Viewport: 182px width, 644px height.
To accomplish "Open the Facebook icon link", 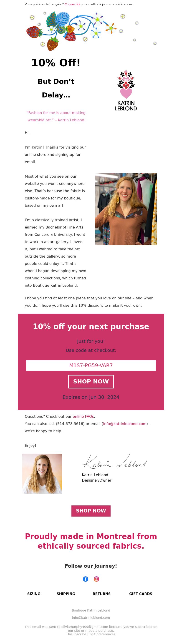I will [85, 579].
